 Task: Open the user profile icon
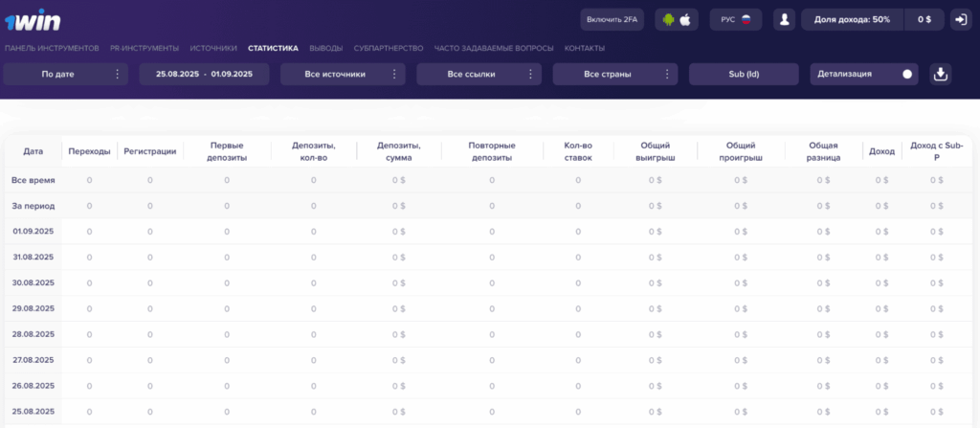point(785,19)
